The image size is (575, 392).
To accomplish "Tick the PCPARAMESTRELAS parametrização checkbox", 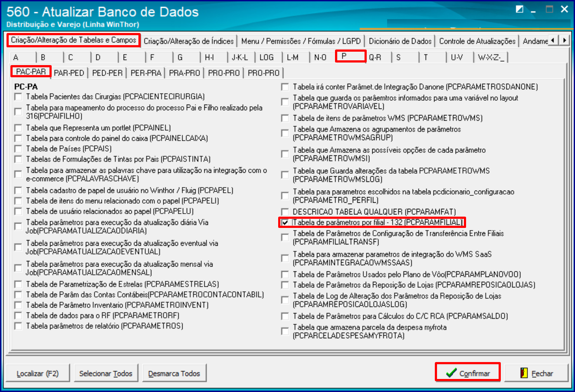I will tap(18, 284).
